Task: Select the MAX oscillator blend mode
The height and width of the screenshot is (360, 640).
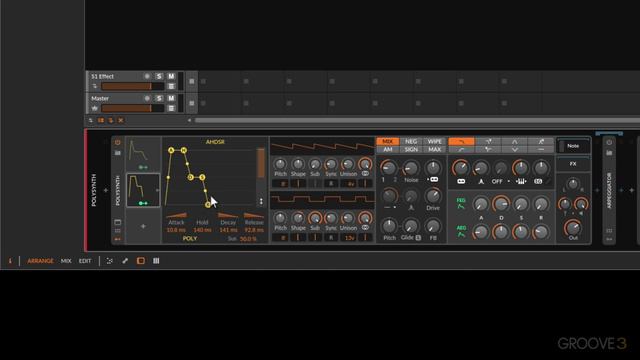Action: tap(434, 149)
